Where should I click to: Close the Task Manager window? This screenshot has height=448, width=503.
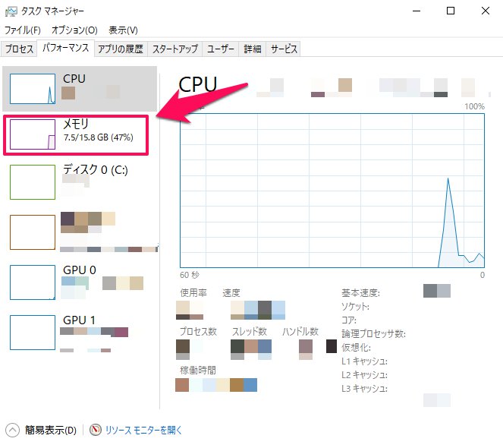click(x=486, y=11)
